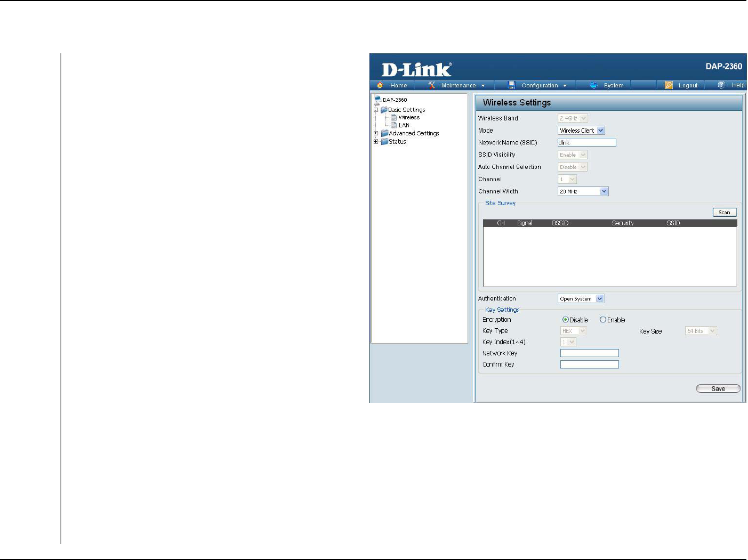Click the Save button
The height and width of the screenshot is (560, 748).
pyautogui.click(x=718, y=389)
